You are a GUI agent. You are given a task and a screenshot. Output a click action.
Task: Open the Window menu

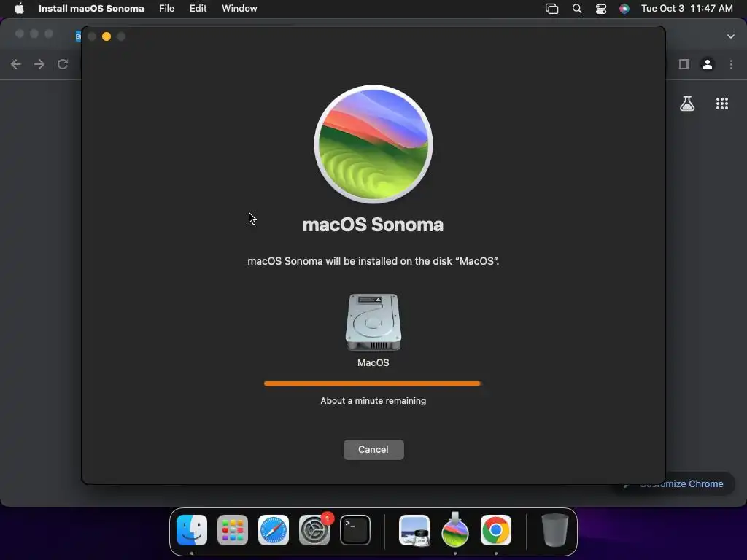tap(239, 9)
